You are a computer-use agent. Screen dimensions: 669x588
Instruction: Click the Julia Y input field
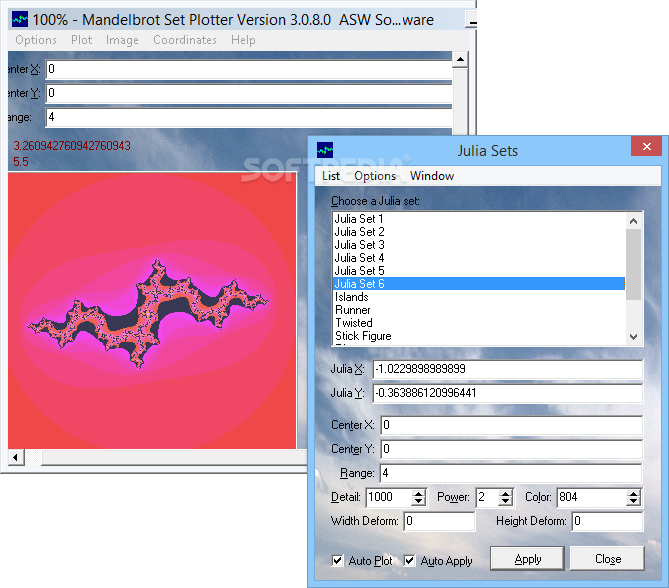(x=508, y=393)
